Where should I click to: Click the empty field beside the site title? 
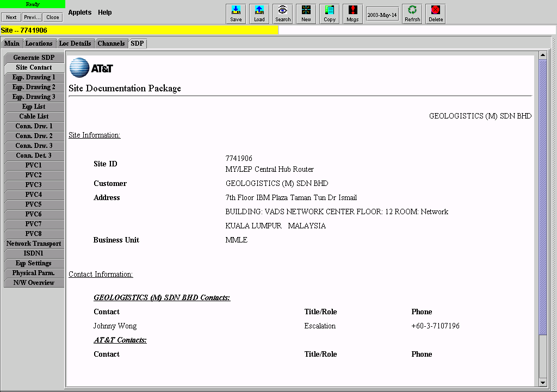pos(417,30)
